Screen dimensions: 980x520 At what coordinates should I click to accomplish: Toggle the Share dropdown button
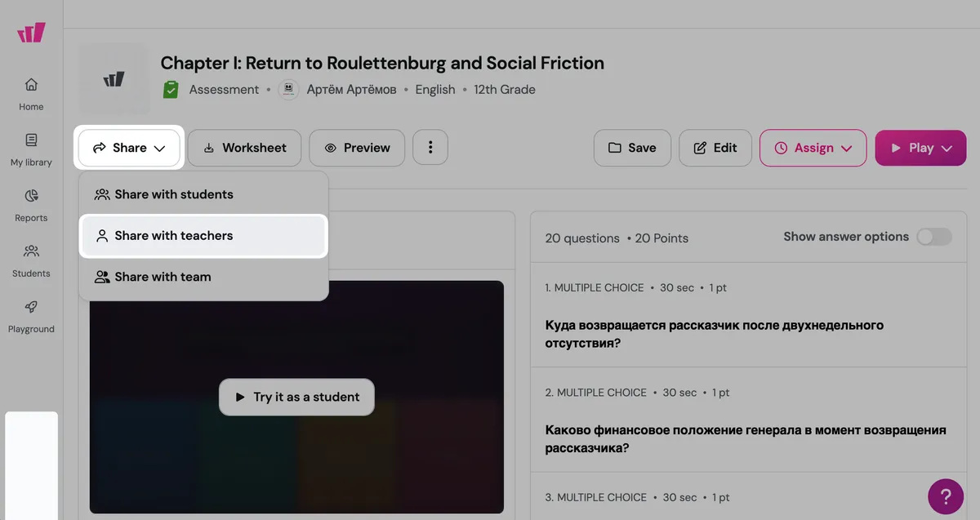tap(129, 148)
